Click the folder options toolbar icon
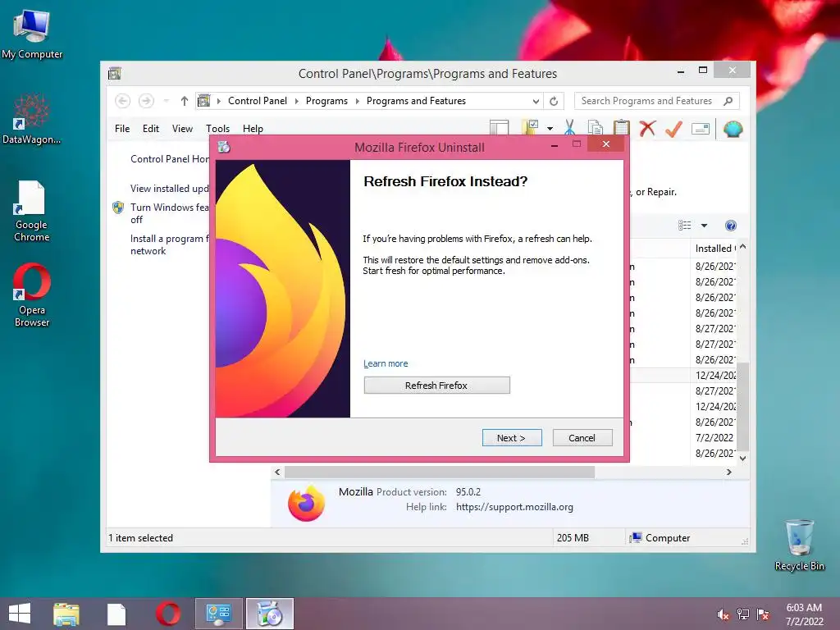The image size is (840, 630). [530, 127]
